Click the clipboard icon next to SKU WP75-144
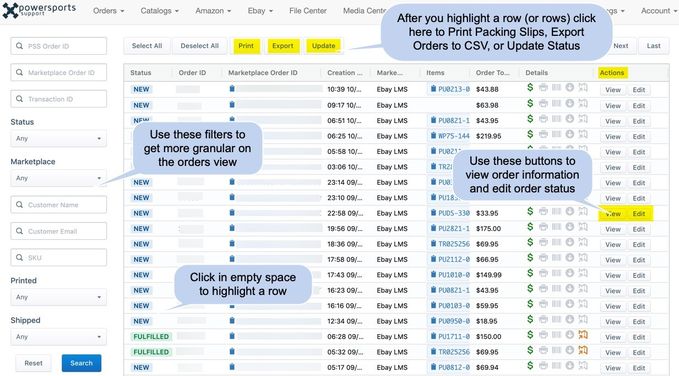 click(x=433, y=135)
